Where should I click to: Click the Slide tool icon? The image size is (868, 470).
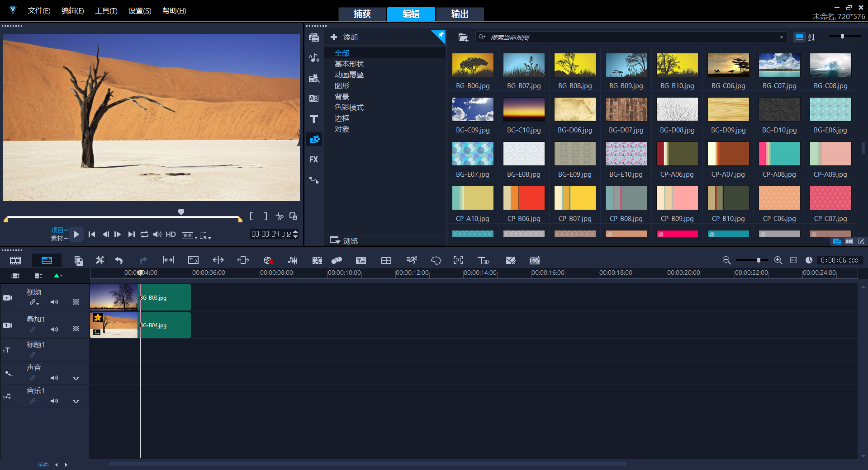pyautogui.click(x=243, y=260)
